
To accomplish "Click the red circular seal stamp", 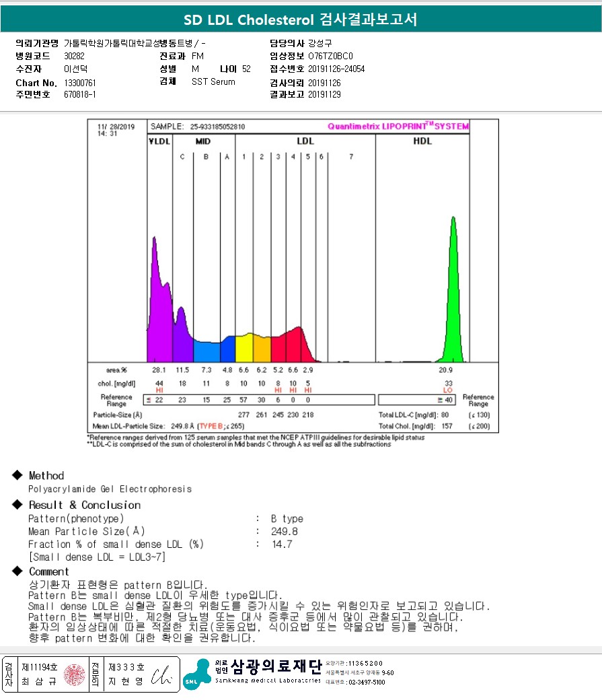I will [x=74, y=674].
